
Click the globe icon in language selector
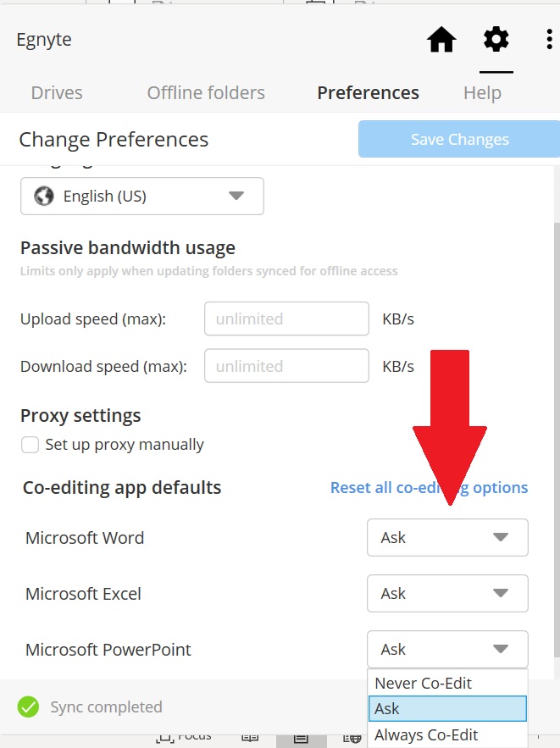43,197
